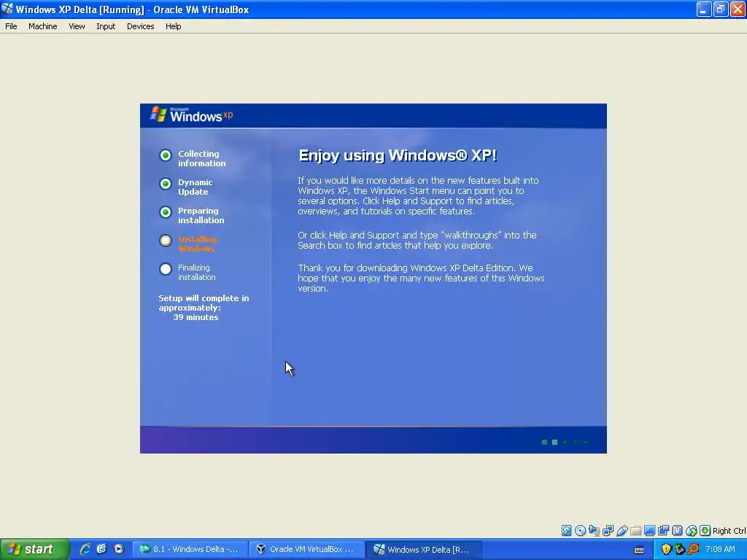
Task: Click the yellow security shield tray icon
Action: pyautogui.click(x=666, y=549)
